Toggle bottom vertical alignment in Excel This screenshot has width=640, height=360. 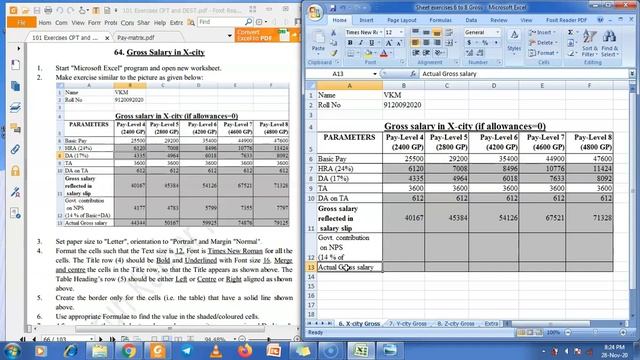point(437,32)
